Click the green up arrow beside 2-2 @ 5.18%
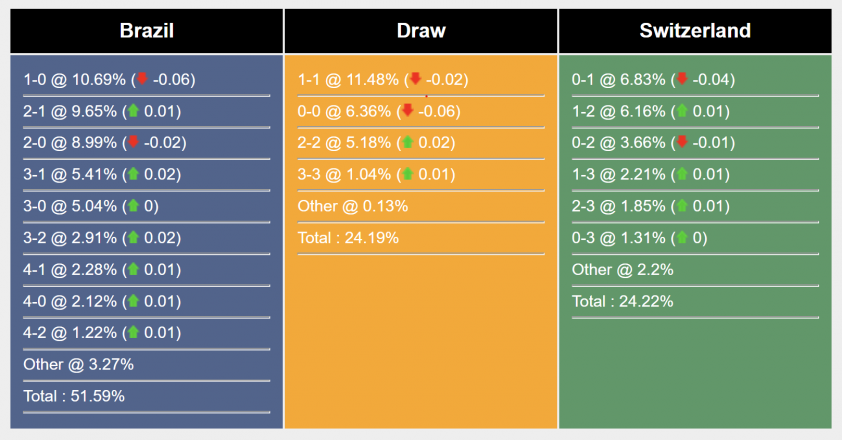This screenshot has width=842, height=440. click(x=408, y=142)
